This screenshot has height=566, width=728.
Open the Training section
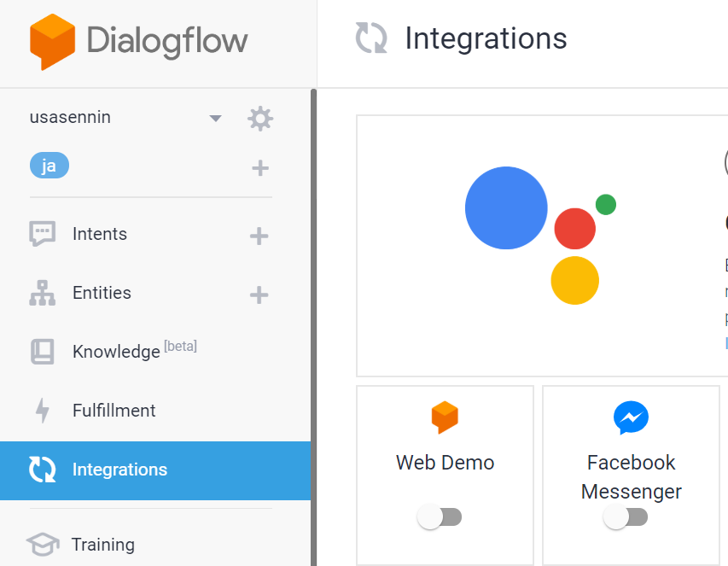[x=102, y=545]
